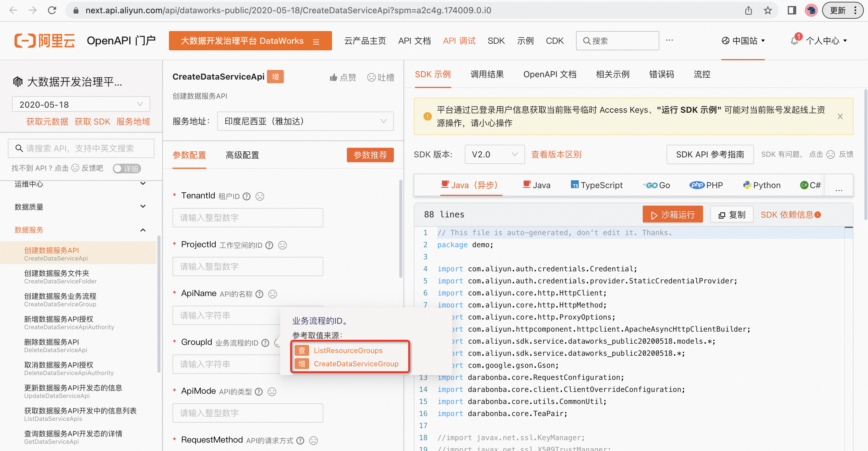The height and width of the screenshot is (451, 868).
Task: Open the browser side panel icon
Action: [792, 11]
